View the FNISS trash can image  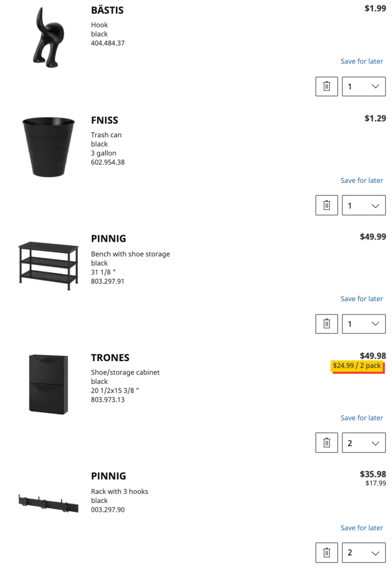[48, 146]
